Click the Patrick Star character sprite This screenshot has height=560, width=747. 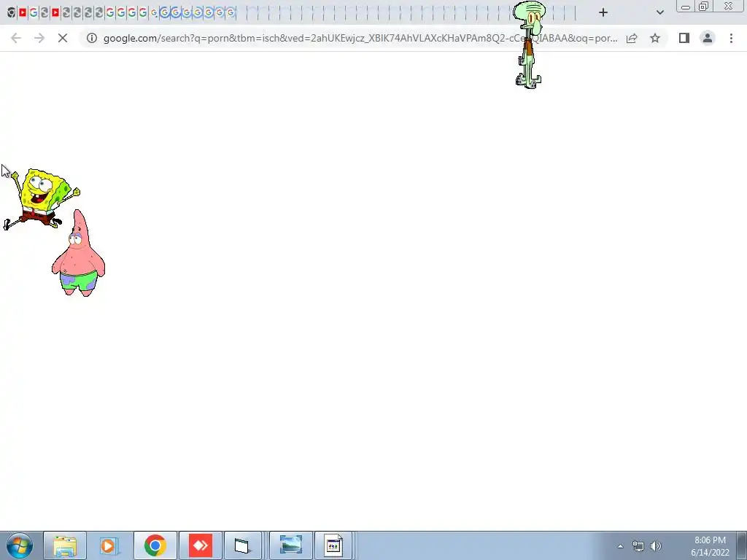point(79,253)
